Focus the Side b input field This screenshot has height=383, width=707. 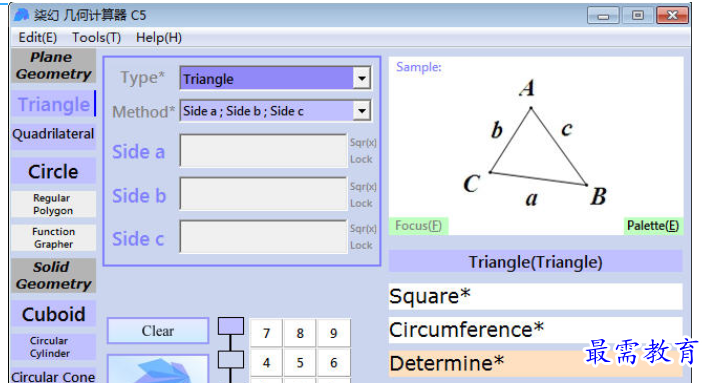[263, 194]
